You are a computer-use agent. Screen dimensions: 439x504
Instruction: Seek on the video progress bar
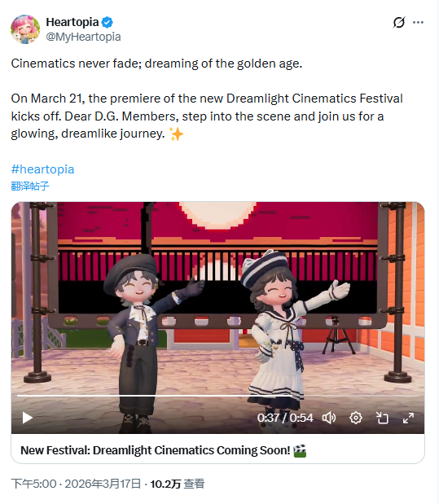(x=217, y=396)
